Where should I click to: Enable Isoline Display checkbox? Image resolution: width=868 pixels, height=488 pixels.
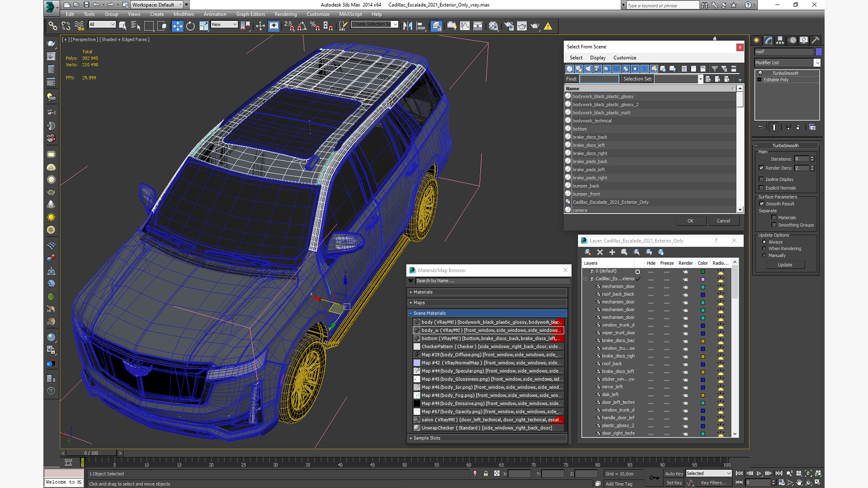761,179
